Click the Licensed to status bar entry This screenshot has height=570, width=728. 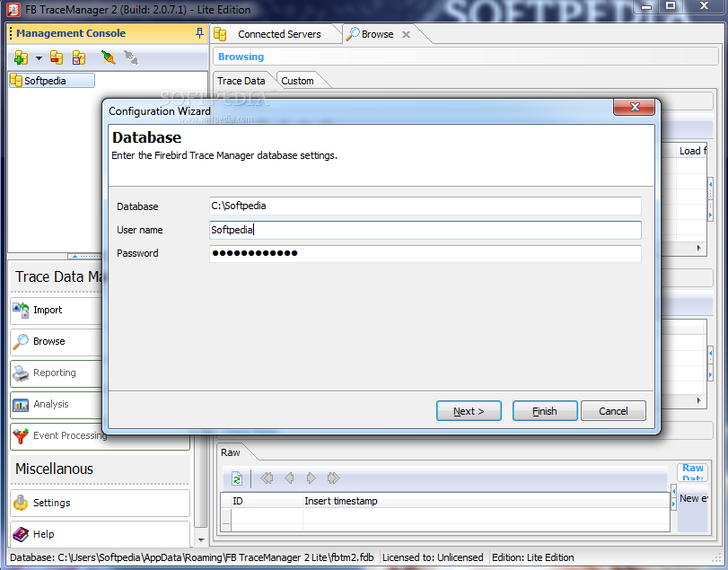click(x=433, y=557)
